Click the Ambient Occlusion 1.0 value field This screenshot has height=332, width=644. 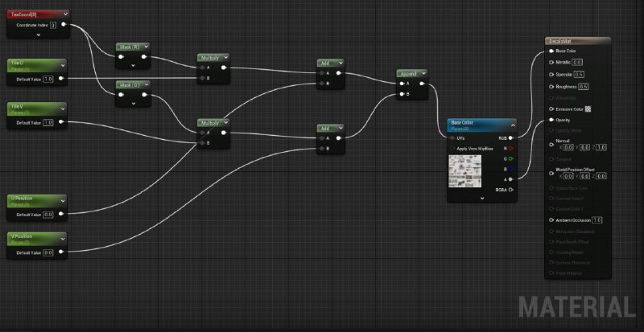[597, 220]
